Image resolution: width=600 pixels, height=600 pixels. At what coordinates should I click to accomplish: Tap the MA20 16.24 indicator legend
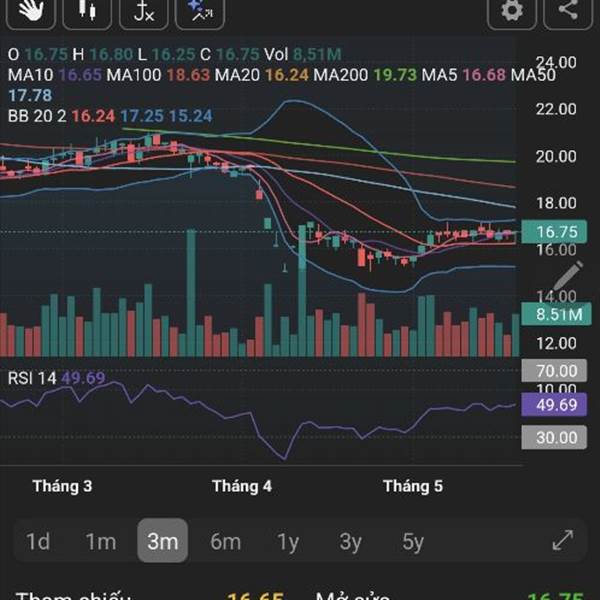point(261,75)
